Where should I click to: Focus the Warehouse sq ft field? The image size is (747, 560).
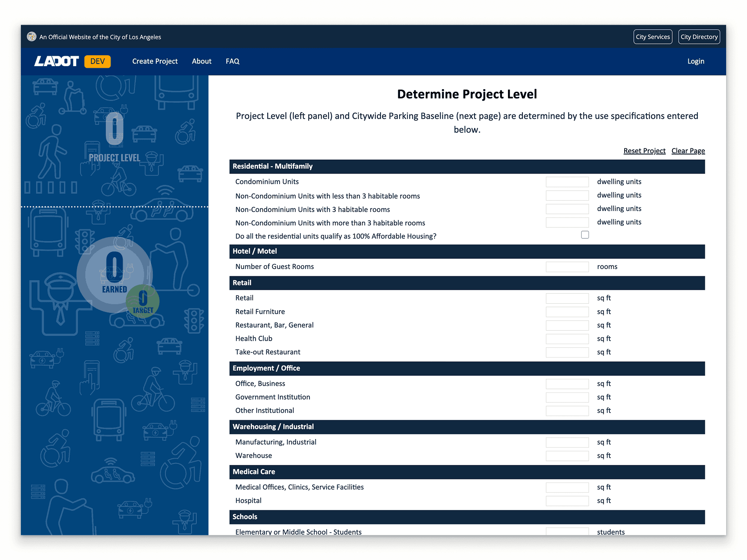567,456
